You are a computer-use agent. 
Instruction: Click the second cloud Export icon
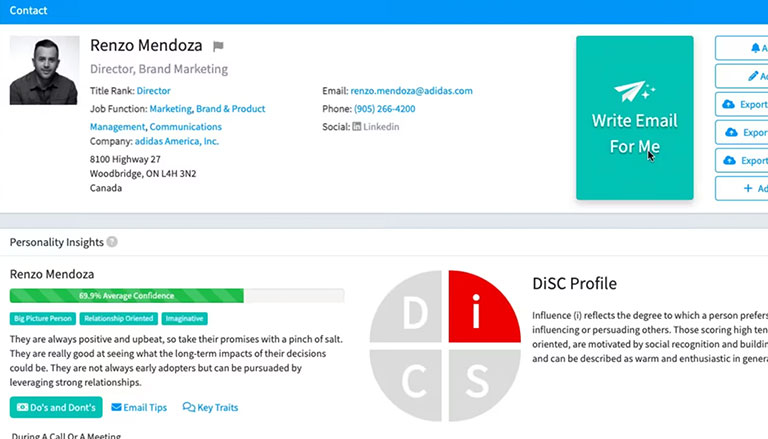tap(731, 132)
